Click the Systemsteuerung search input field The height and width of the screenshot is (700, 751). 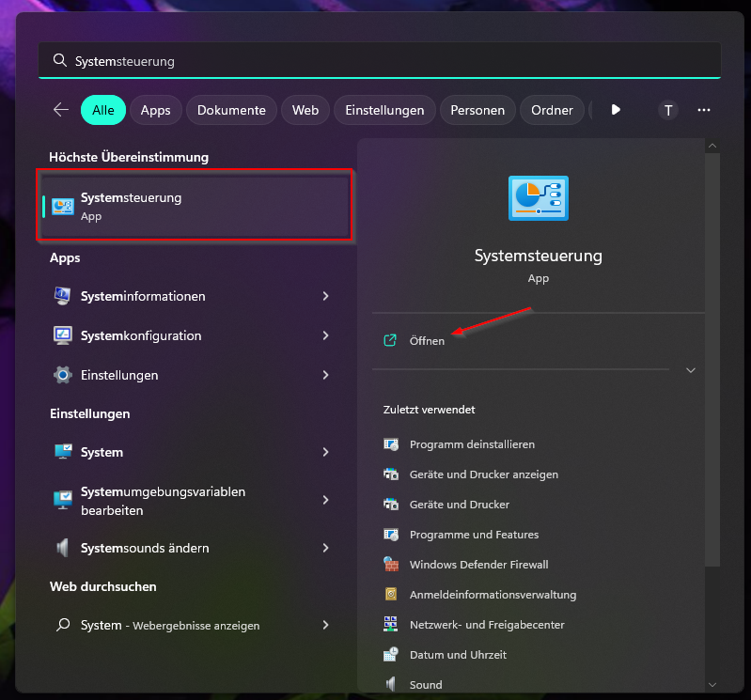(x=380, y=60)
